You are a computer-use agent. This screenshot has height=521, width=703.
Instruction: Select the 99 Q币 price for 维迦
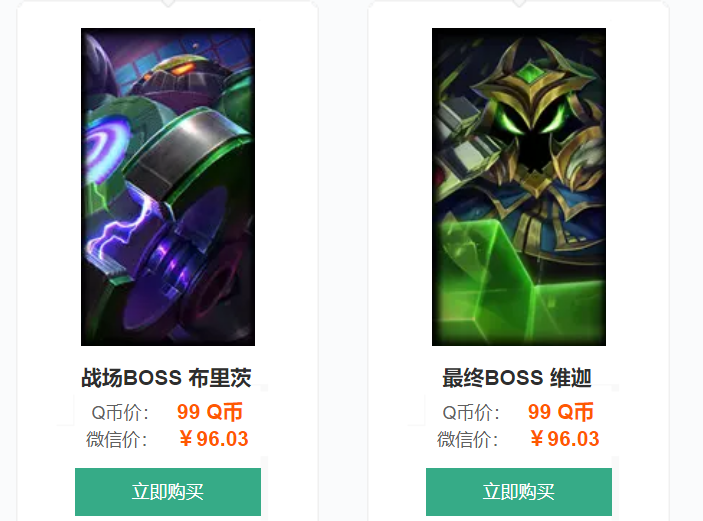click(x=561, y=412)
